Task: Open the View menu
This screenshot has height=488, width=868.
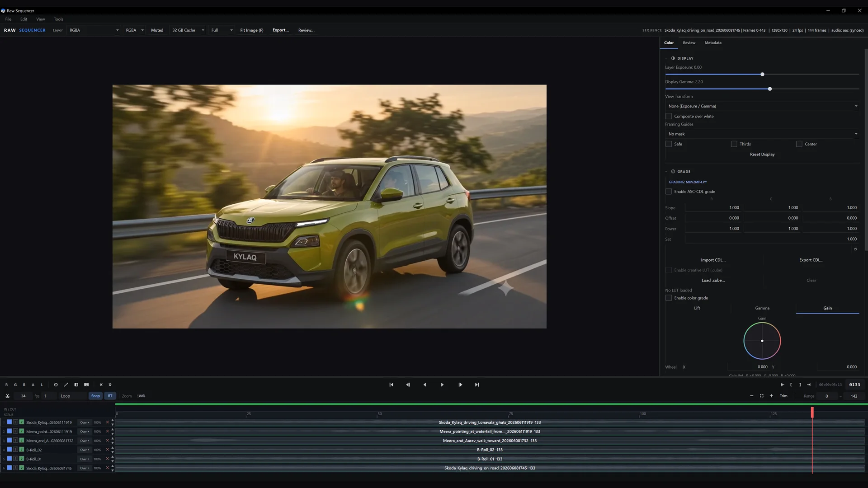Action: pos(40,19)
